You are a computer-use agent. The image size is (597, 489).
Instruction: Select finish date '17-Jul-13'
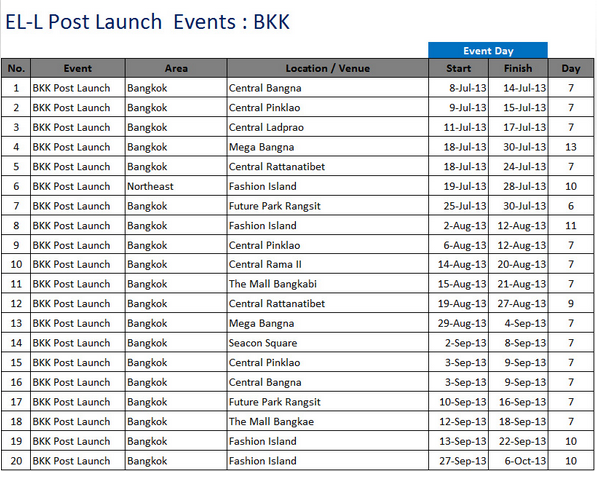click(x=518, y=127)
